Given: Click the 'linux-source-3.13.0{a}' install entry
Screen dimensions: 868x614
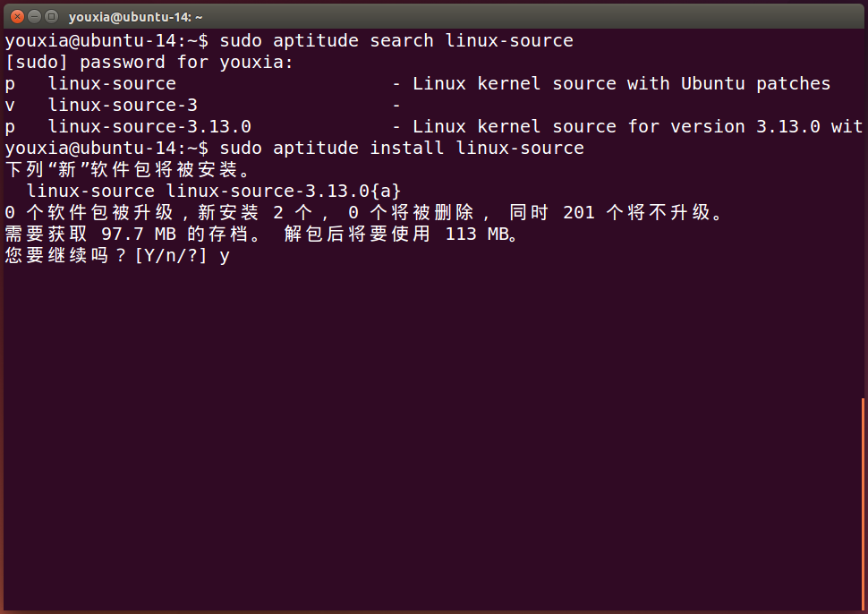Looking at the screenshot, I should [x=284, y=191].
